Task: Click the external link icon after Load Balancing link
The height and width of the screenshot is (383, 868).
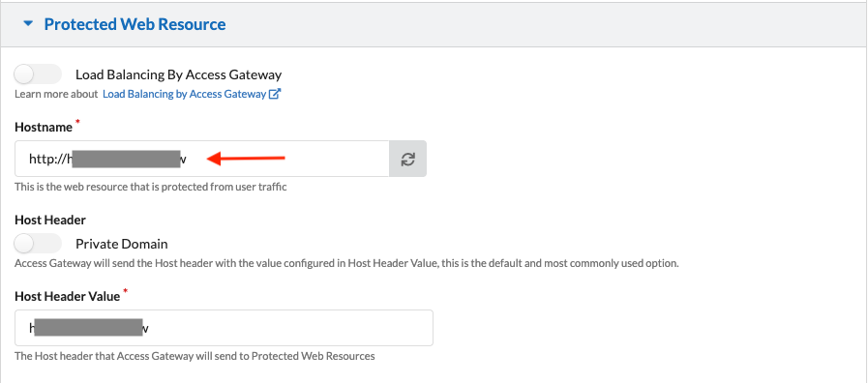Action: click(x=275, y=94)
